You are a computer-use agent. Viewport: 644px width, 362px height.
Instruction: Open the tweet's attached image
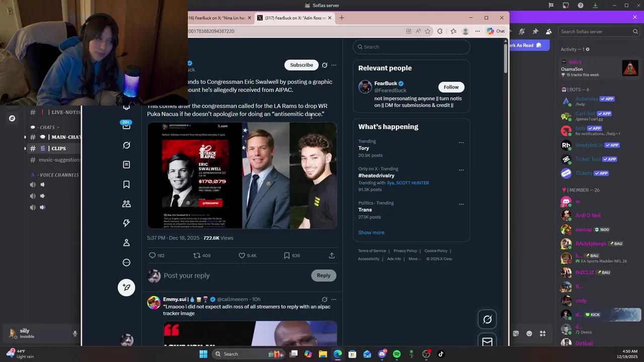tap(242, 175)
